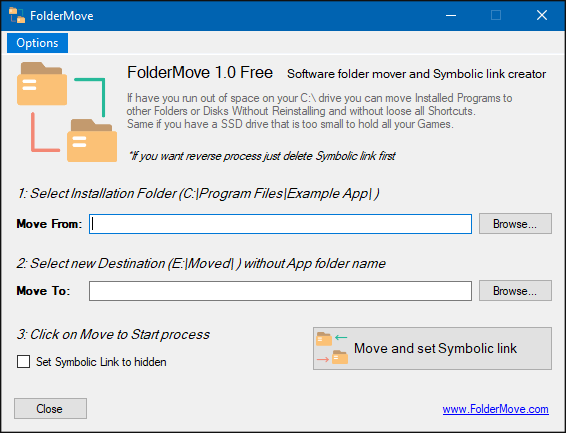The width and height of the screenshot is (566, 433).
Task: Click the reverse process Symbolic link note
Action: (x=262, y=156)
